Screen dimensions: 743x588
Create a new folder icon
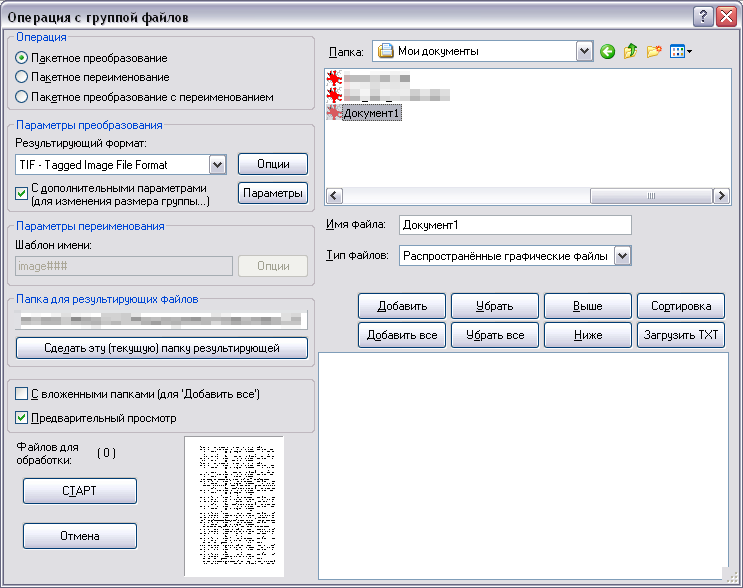pos(654,51)
